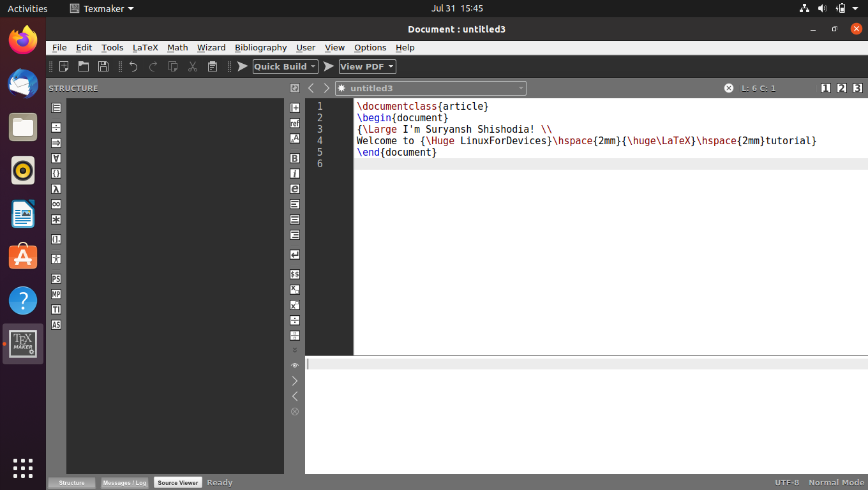Screen dimensions: 868x490
Task: Insert inline math using the $$ icon
Action: pyautogui.click(x=294, y=274)
